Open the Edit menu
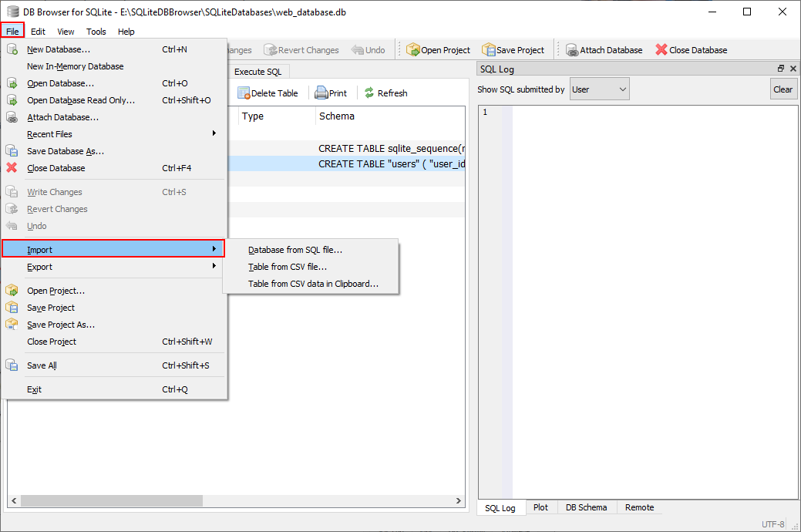This screenshot has height=532, width=801. point(37,32)
